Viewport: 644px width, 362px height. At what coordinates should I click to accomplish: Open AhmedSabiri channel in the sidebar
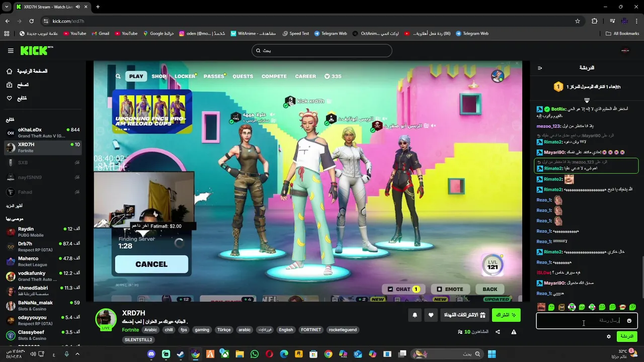pyautogui.click(x=43, y=291)
